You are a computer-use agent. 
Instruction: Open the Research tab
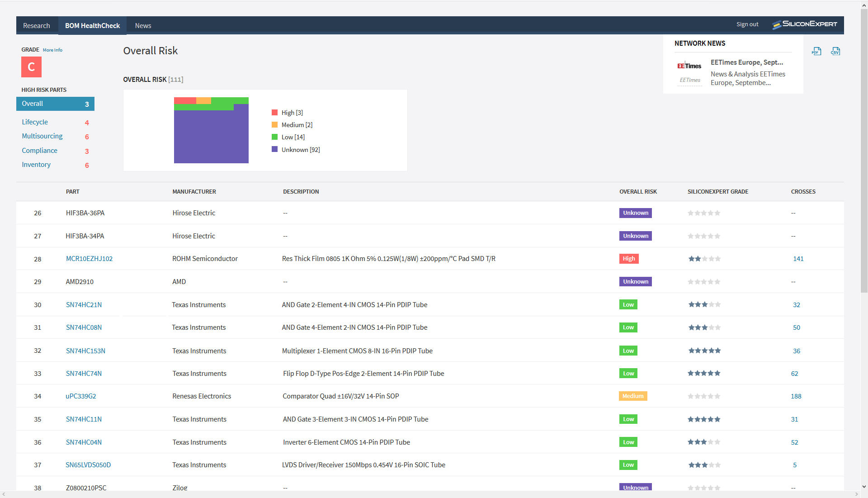37,26
